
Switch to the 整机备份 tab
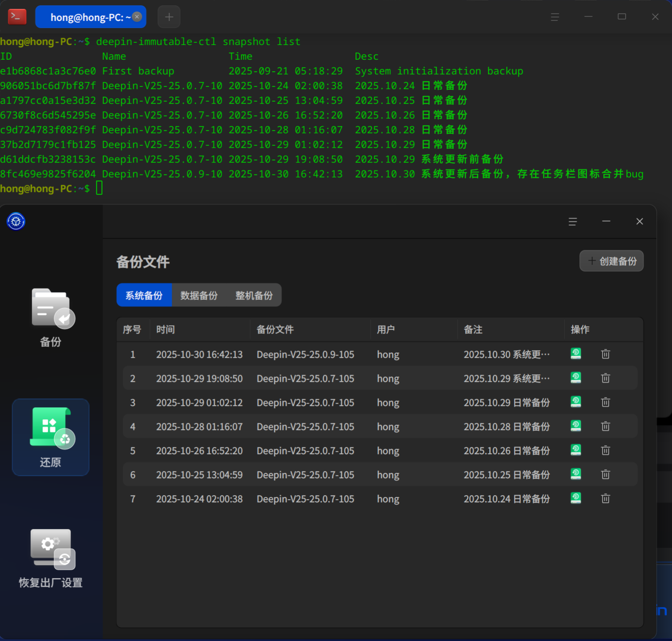point(254,295)
